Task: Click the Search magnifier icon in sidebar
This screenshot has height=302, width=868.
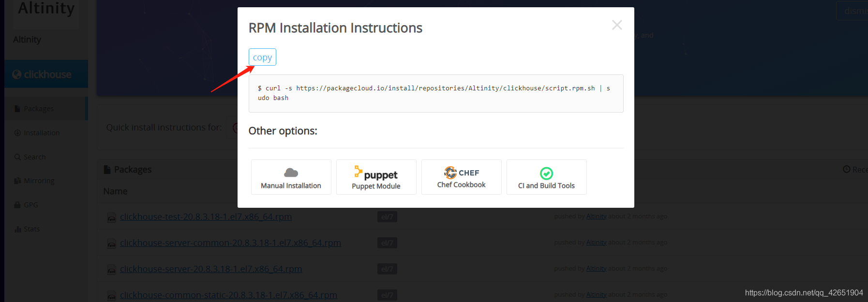Action: 17,157
